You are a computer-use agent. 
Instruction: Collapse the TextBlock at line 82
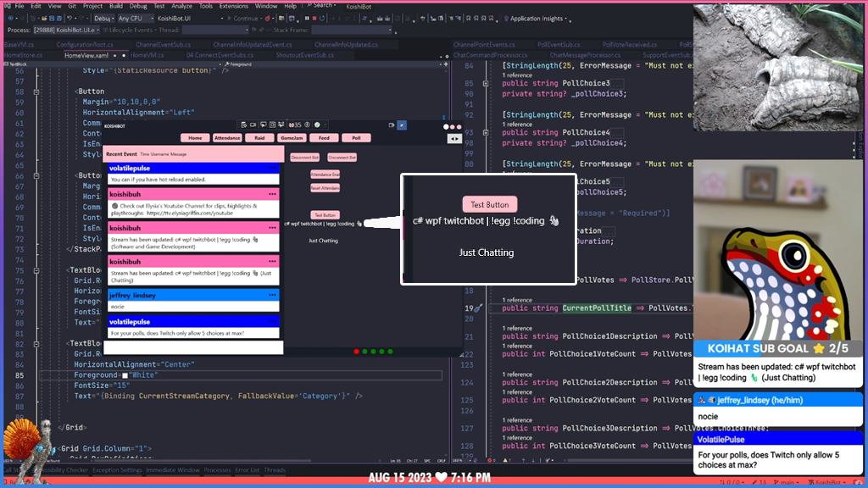pos(36,344)
